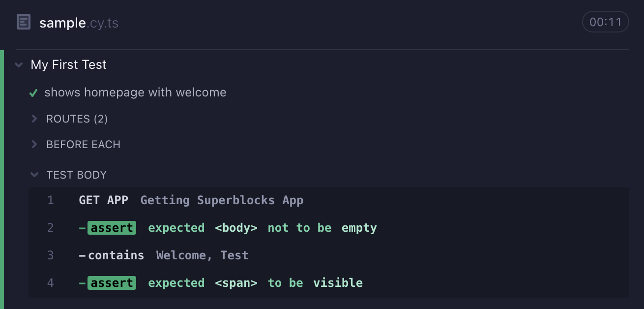Select the shows homepage with welcome test
The width and height of the screenshot is (644, 309).
(x=135, y=93)
